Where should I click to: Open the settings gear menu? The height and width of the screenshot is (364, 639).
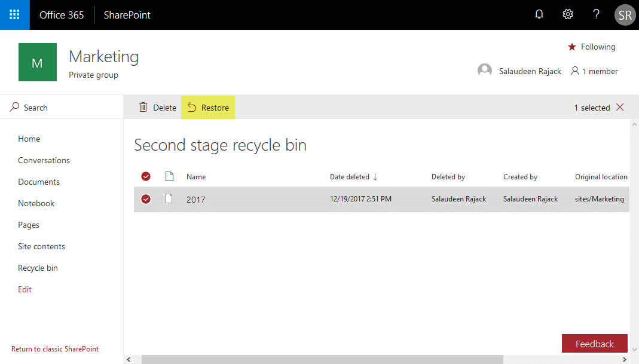(x=567, y=14)
